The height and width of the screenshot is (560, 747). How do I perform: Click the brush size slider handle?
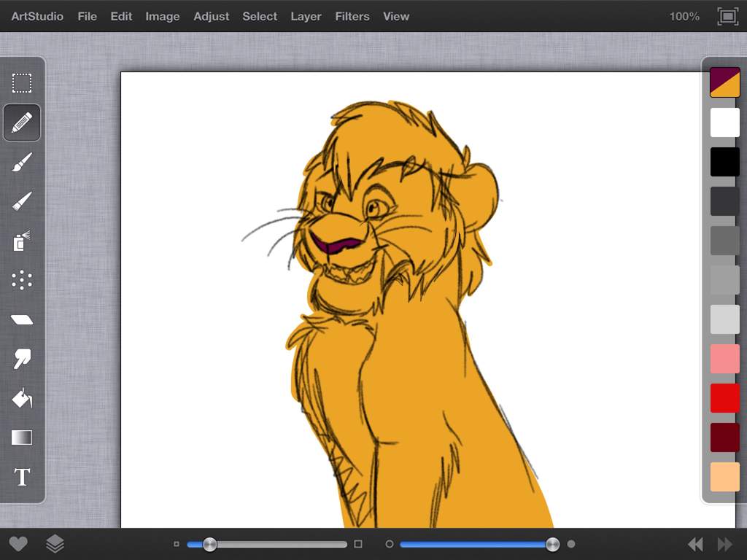(x=209, y=544)
